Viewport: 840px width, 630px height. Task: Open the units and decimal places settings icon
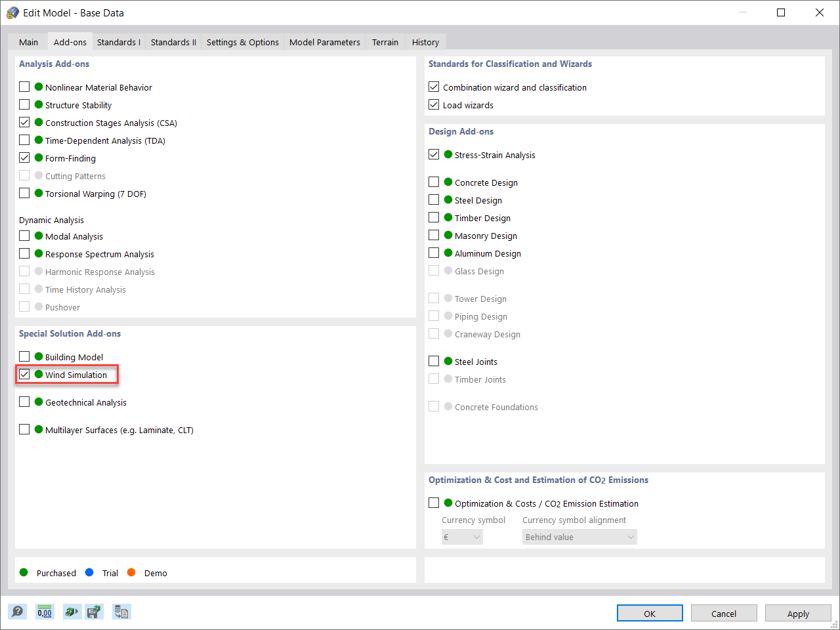[x=44, y=611]
